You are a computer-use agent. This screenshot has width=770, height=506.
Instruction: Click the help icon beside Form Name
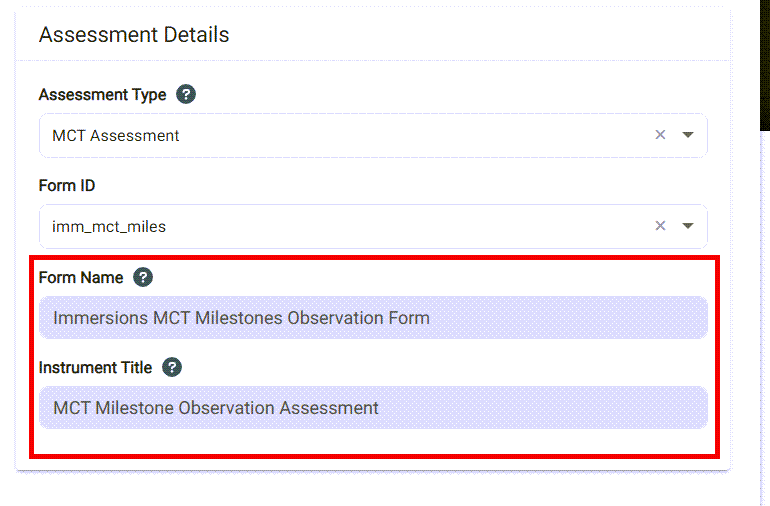tap(143, 277)
